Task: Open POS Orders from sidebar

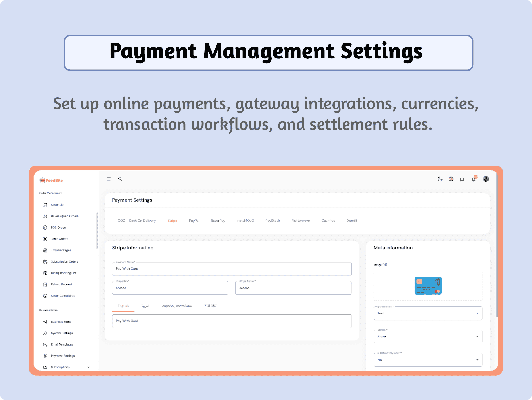Action: (x=59, y=228)
